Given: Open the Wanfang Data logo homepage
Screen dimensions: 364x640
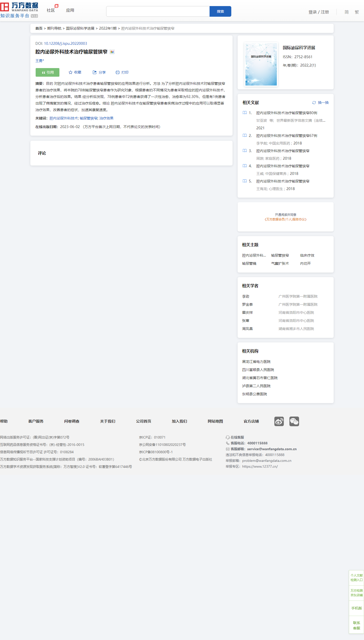Looking at the screenshot, I should 19,10.
